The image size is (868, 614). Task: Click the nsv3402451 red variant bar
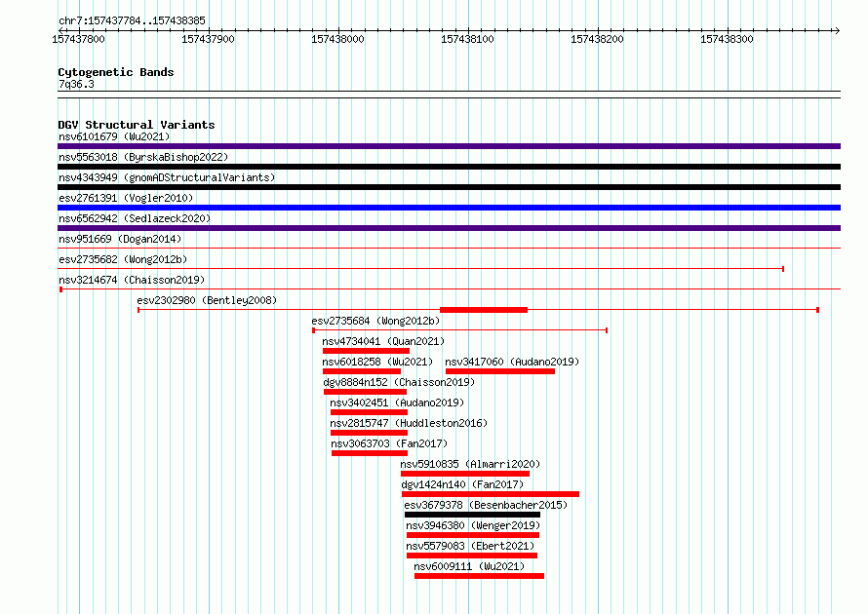point(370,412)
